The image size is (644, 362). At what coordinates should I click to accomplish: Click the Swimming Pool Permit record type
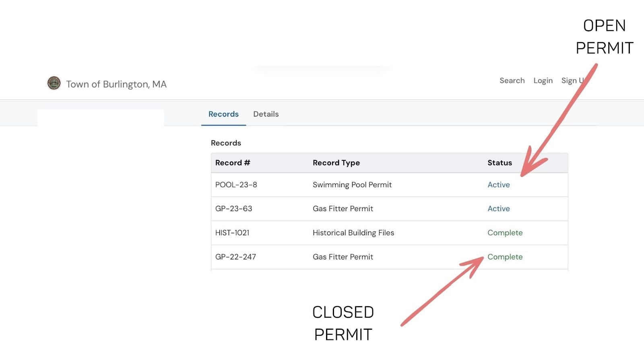click(352, 185)
